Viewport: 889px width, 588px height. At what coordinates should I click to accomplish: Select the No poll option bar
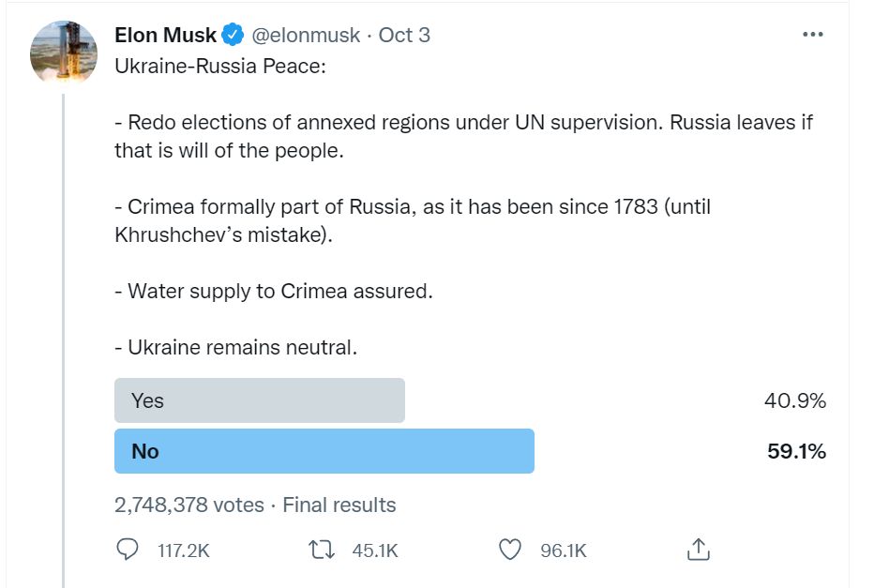[324, 451]
